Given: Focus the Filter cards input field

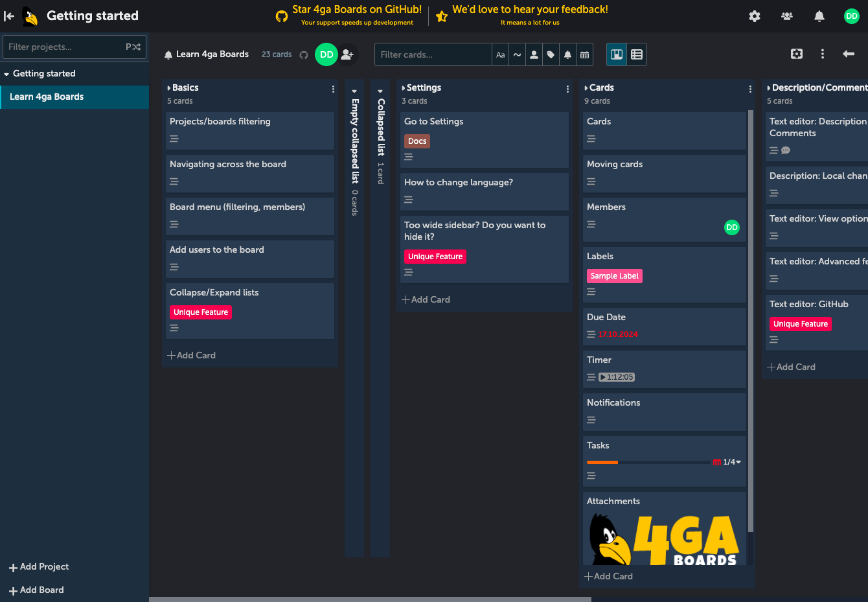Looking at the screenshot, I should click(433, 54).
